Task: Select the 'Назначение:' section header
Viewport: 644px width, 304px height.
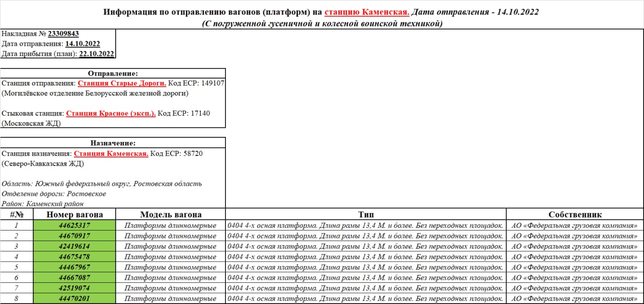Action: click(113, 143)
